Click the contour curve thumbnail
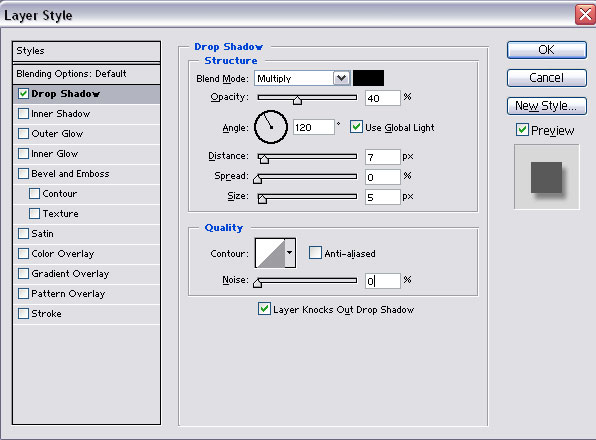 [270, 253]
